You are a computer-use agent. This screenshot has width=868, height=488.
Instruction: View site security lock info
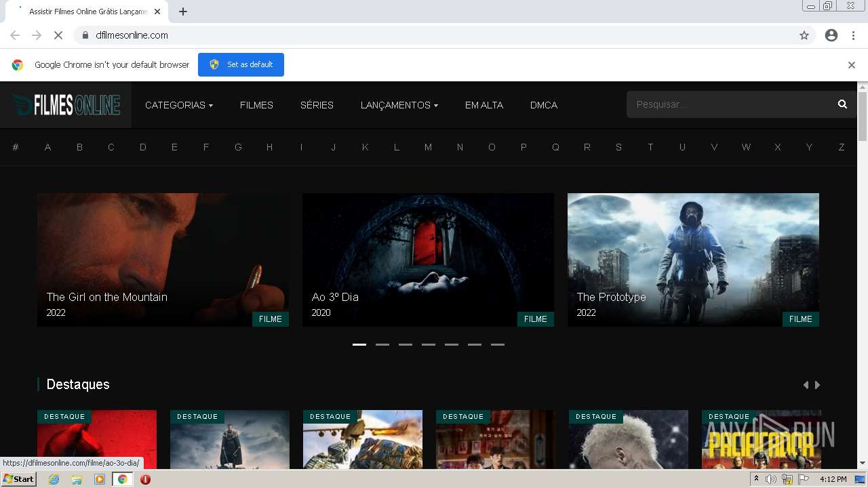coord(85,35)
